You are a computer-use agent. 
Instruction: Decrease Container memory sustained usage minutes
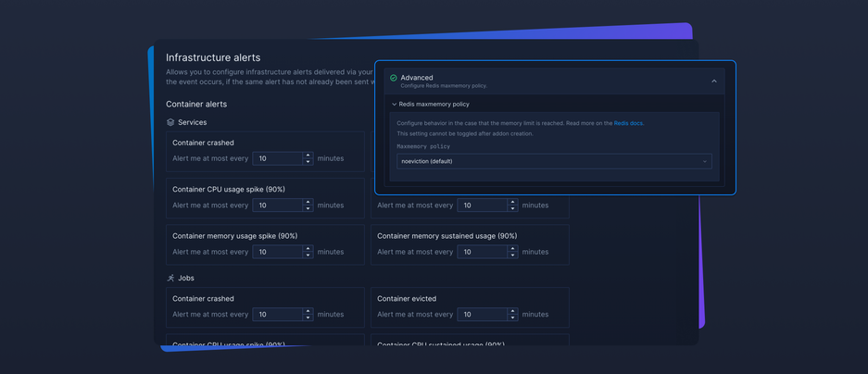point(512,256)
